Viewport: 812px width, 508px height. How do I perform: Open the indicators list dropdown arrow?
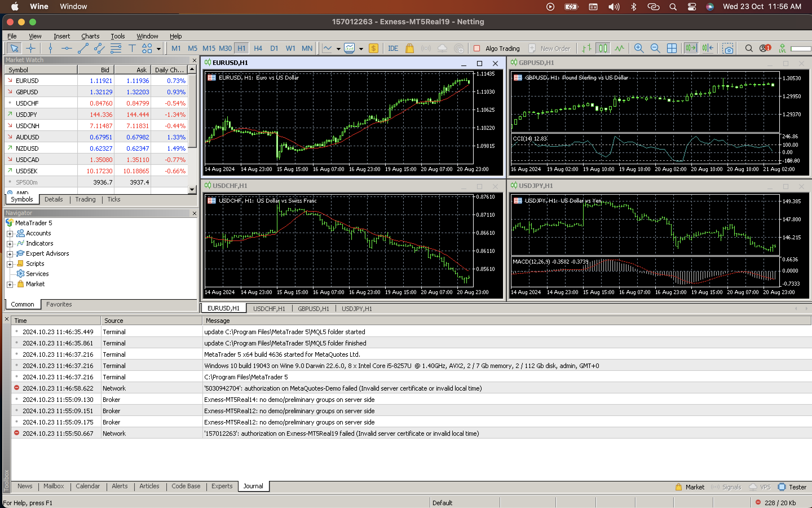(x=338, y=49)
